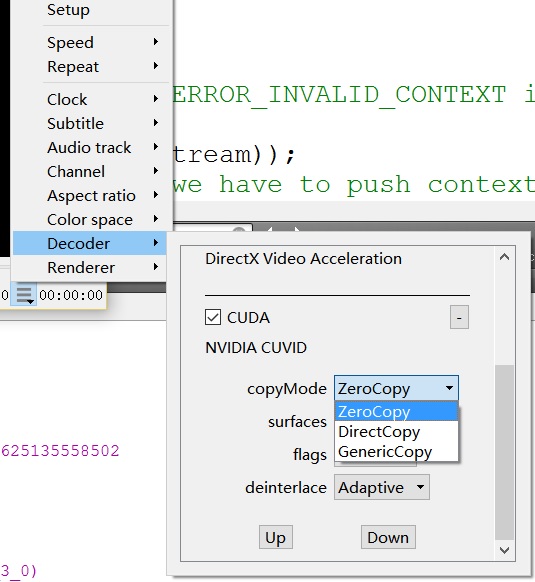This screenshot has height=582, width=535.
Task: Open the Audio track submenu
Action: coord(89,147)
